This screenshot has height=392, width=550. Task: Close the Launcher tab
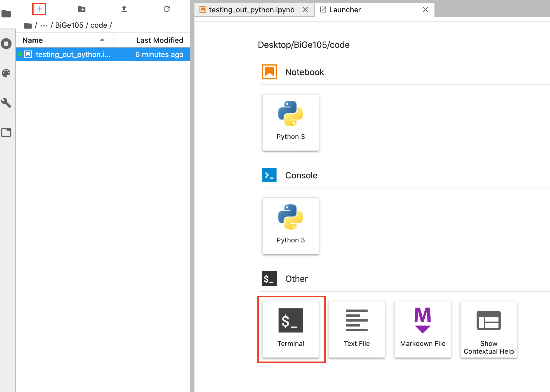pos(426,10)
